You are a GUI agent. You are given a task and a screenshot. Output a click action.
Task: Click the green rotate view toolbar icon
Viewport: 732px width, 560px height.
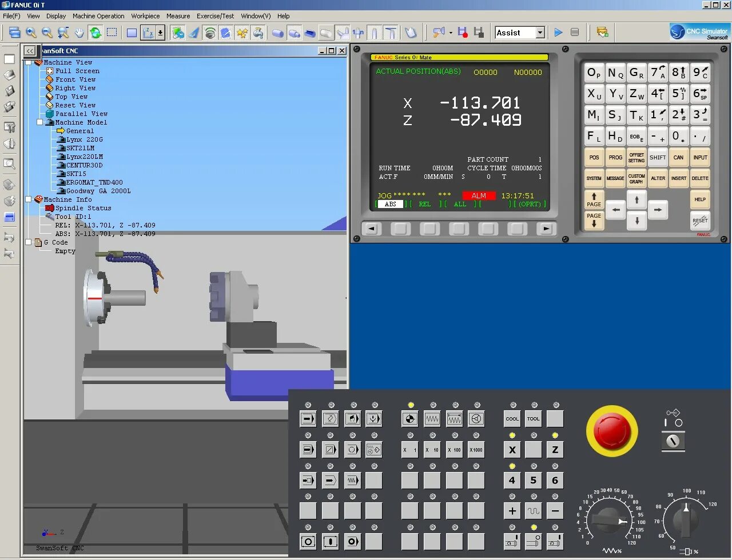click(x=96, y=33)
